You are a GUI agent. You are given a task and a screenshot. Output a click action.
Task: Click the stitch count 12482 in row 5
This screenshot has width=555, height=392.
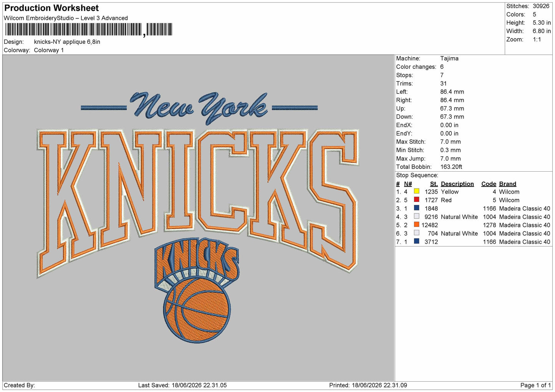(x=429, y=225)
